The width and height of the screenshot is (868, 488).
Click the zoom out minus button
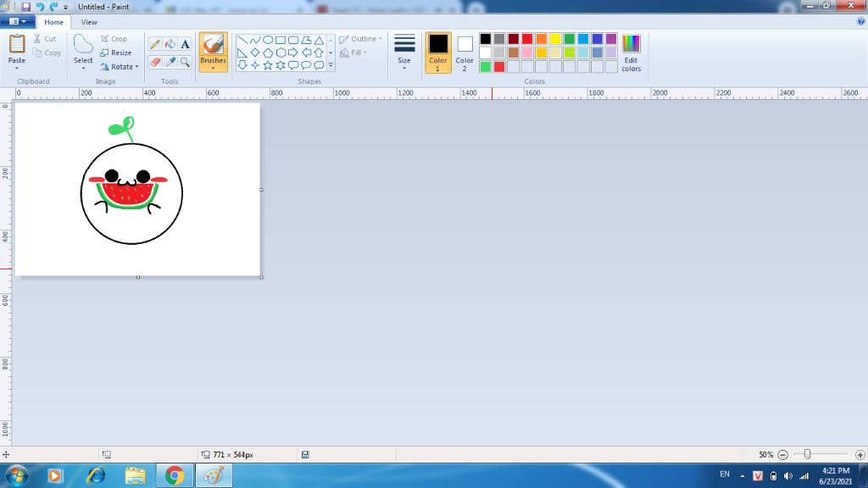[x=782, y=455]
